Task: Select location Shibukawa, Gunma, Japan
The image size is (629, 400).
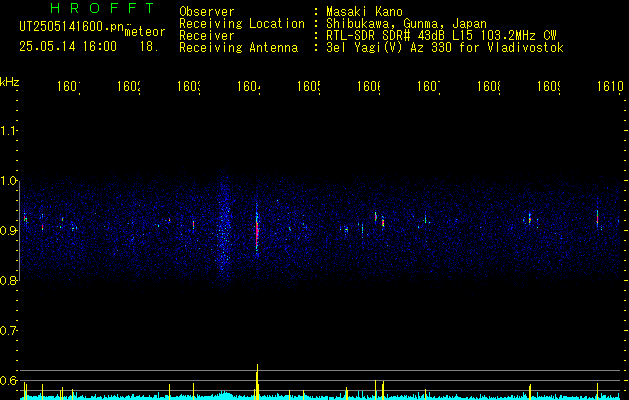Action: click(406, 24)
